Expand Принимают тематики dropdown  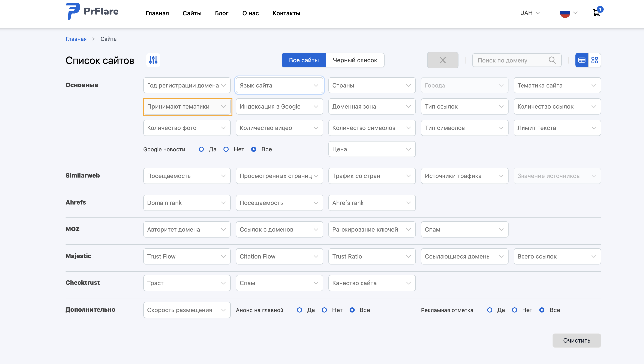pyautogui.click(x=187, y=106)
